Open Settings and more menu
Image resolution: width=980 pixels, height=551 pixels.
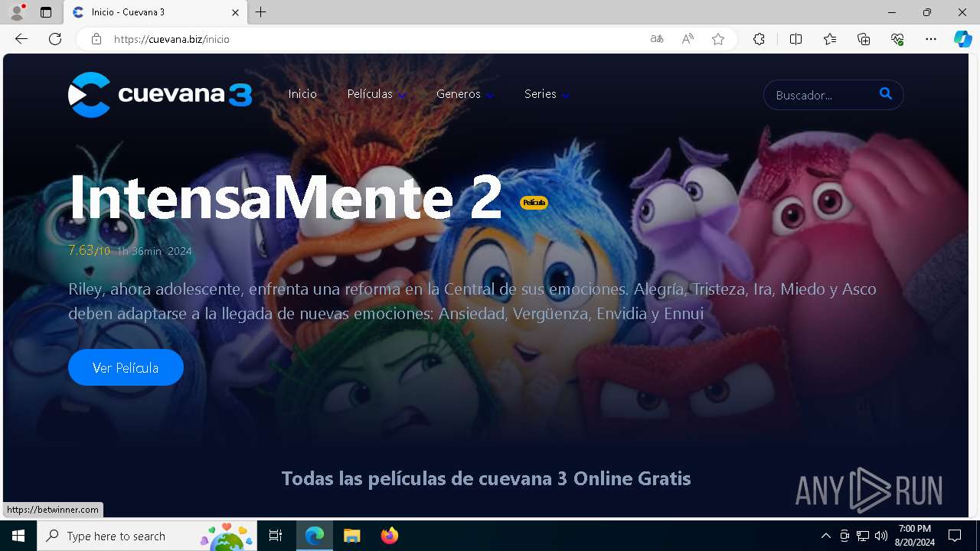tap(931, 39)
